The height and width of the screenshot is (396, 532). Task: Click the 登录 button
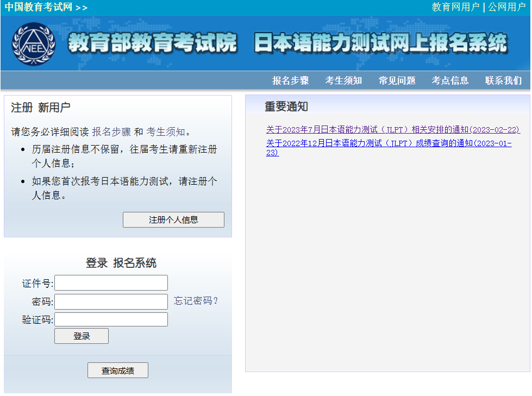pos(82,336)
